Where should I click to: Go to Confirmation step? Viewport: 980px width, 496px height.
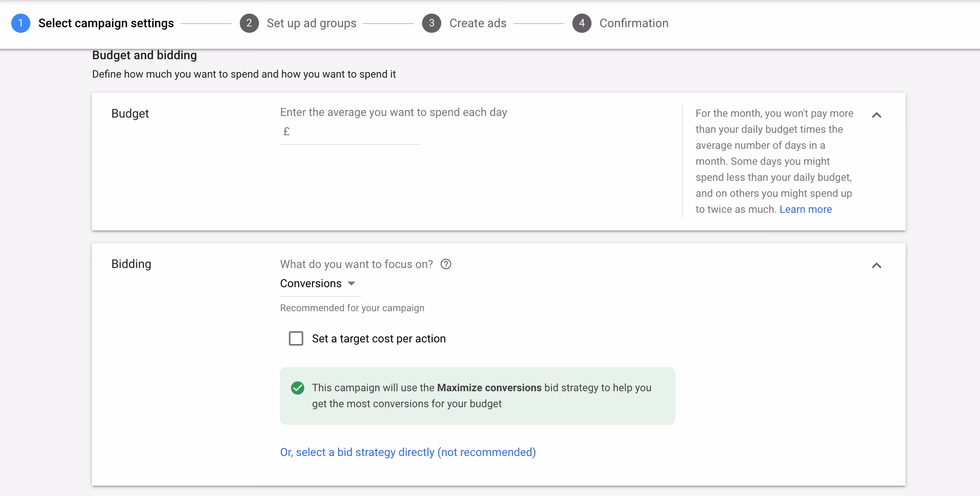(634, 23)
